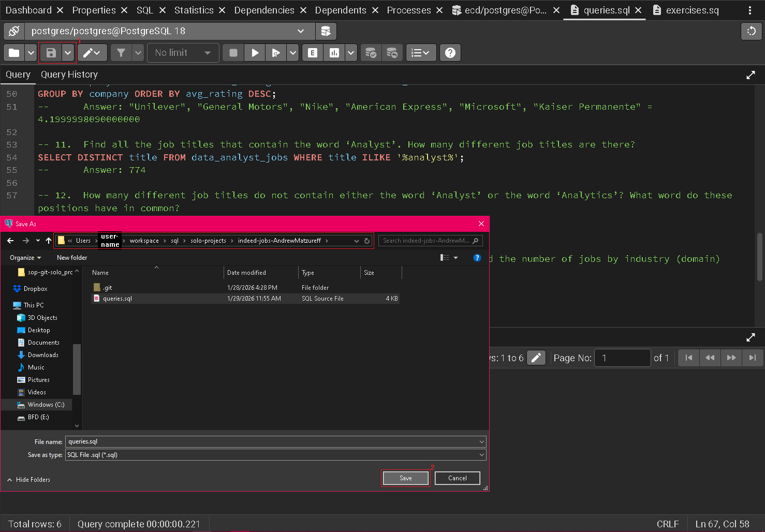Switch to the Dependencies tab

click(x=264, y=10)
